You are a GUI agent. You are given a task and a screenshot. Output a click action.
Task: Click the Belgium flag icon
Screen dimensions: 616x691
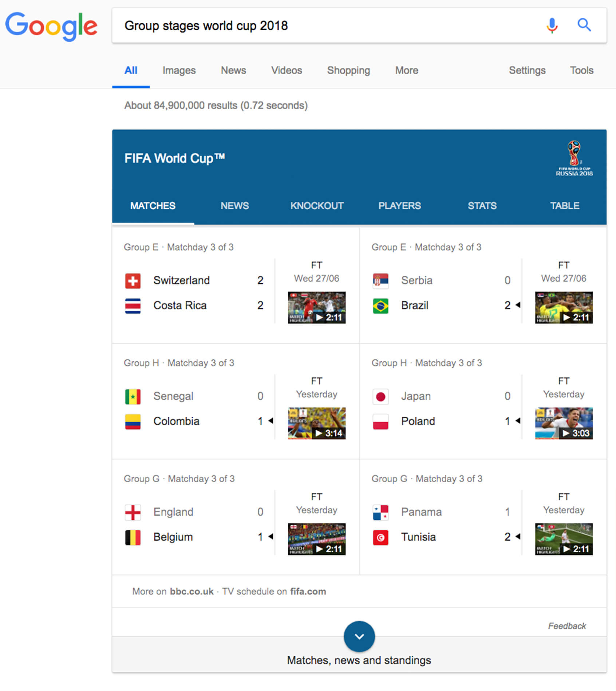click(133, 537)
